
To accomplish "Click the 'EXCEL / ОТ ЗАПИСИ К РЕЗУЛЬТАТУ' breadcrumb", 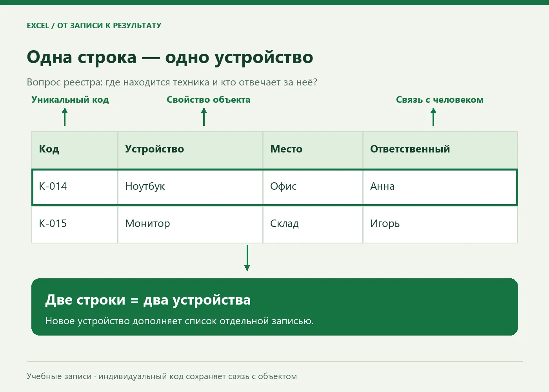I will 94,26.
